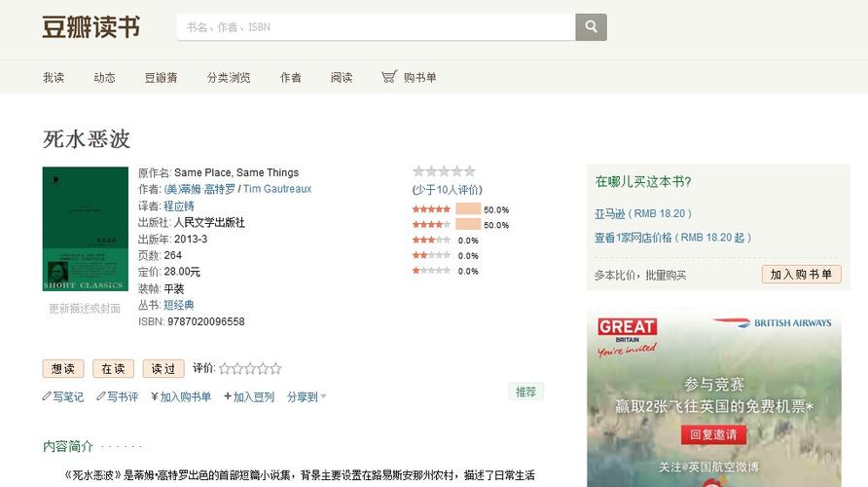Screen dimensions: 868x487
Task: Open author link (美)蒂姆·高特罗
Action: point(199,189)
